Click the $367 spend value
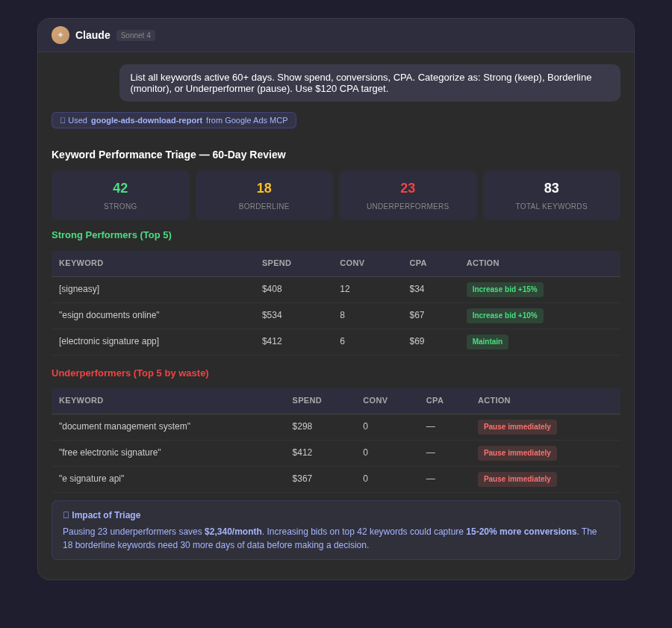Image resolution: width=672 pixels, height=628 pixels. tap(302, 479)
